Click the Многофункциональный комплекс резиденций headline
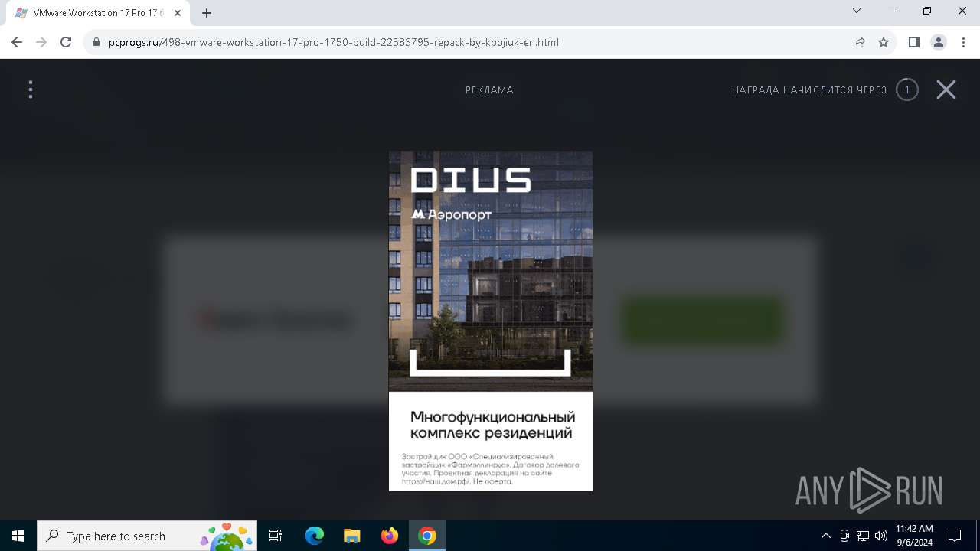The height and width of the screenshot is (551, 980). click(492, 425)
